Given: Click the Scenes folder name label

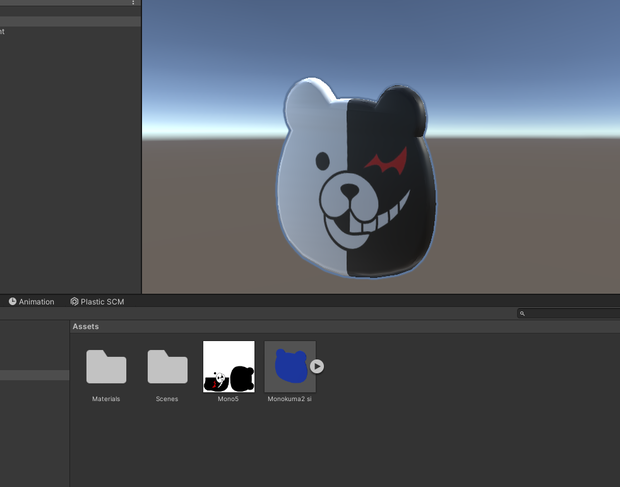Looking at the screenshot, I should [x=167, y=399].
